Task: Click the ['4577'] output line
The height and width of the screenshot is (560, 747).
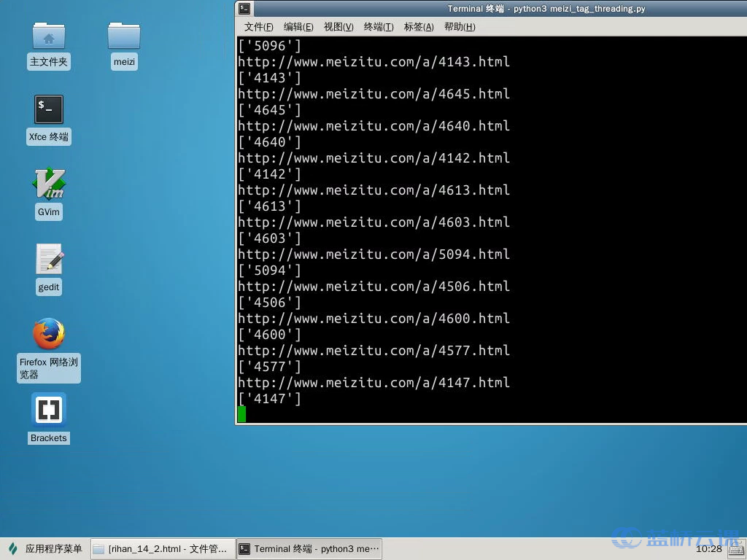Action: [x=270, y=367]
